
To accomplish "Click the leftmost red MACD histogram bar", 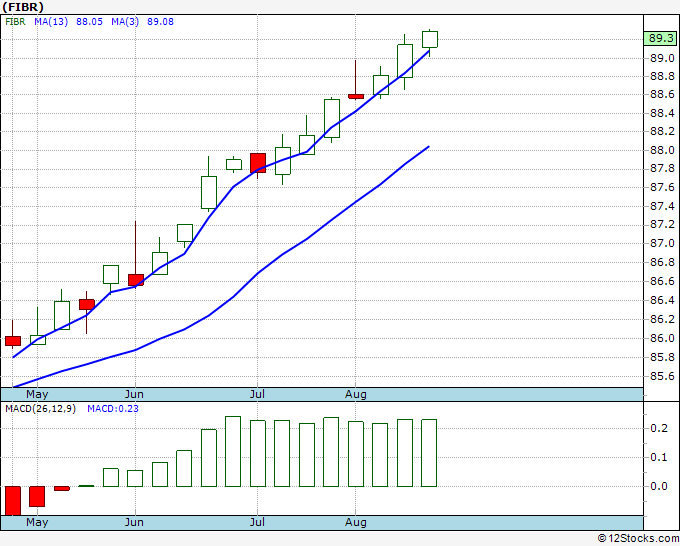I will pyautogui.click(x=13, y=499).
